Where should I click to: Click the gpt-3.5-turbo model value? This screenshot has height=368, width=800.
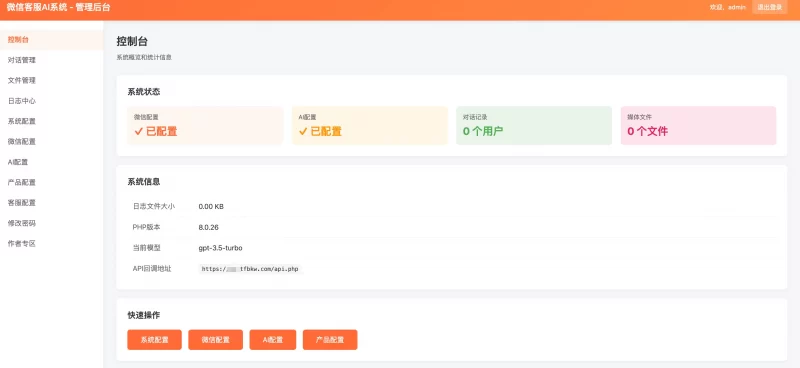pyautogui.click(x=220, y=248)
